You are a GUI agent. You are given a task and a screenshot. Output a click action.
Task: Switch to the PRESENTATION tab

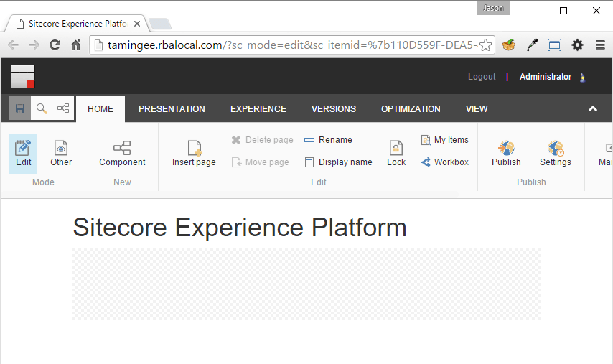coord(172,109)
